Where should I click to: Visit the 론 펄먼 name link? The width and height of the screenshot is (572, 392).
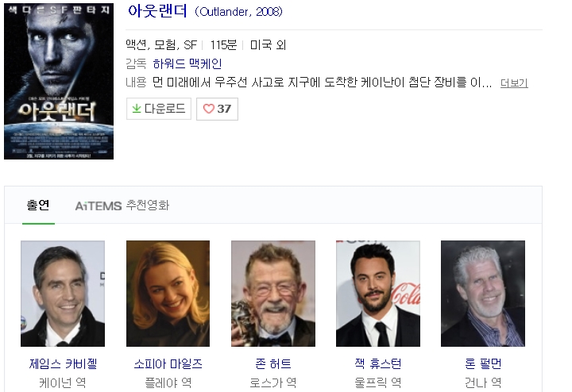point(482,364)
